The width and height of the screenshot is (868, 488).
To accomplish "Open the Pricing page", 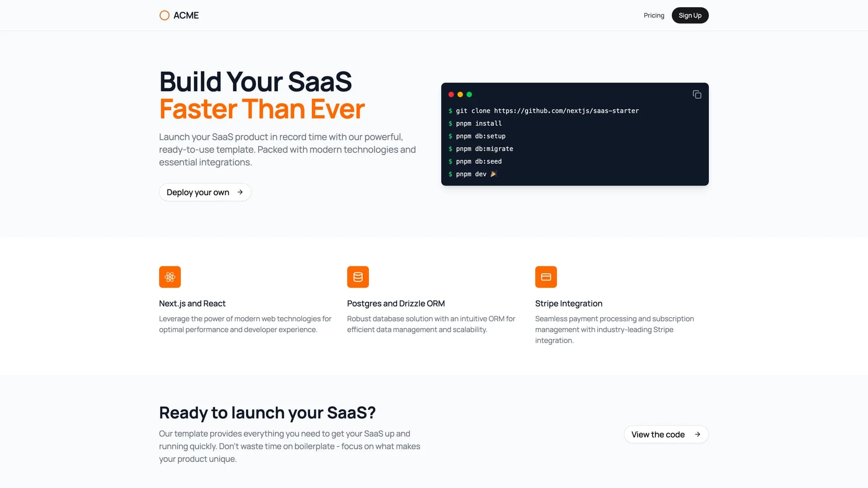I will pyautogui.click(x=654, y=15).
